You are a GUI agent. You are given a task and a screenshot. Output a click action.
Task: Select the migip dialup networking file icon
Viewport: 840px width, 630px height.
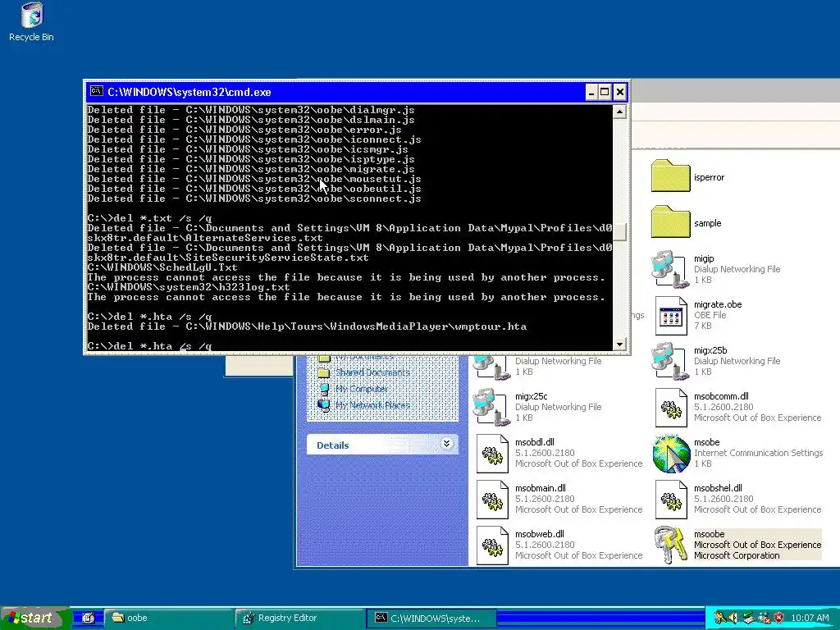pyautogui.click(x=669, y=269)
